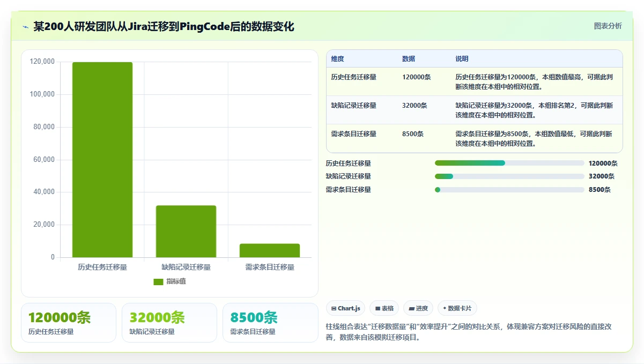Click the 60,000 y-axis tick label

pos(43,160)
